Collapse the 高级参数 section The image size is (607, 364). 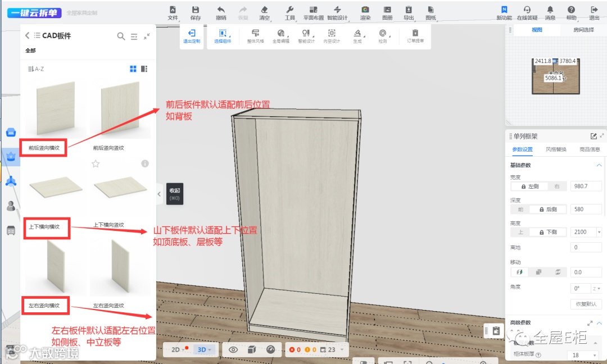(x=599, y=322)
